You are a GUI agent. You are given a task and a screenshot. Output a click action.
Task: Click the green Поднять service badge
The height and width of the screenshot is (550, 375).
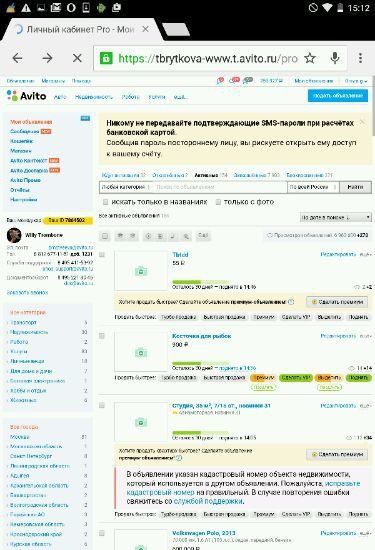click(358, 378)
